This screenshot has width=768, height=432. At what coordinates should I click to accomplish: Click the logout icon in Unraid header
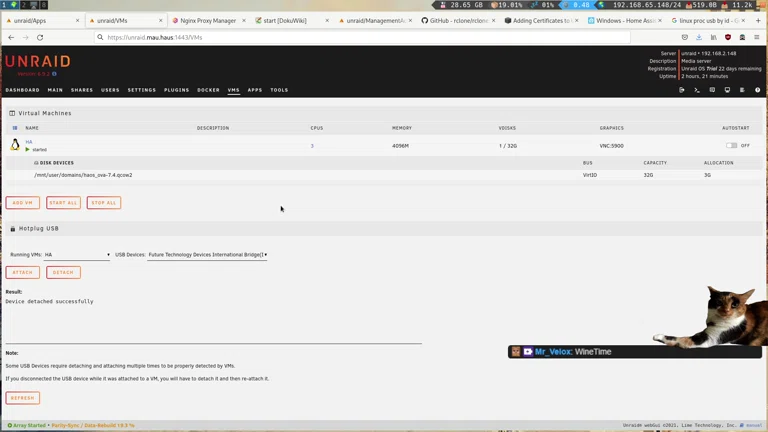[682, 90]
